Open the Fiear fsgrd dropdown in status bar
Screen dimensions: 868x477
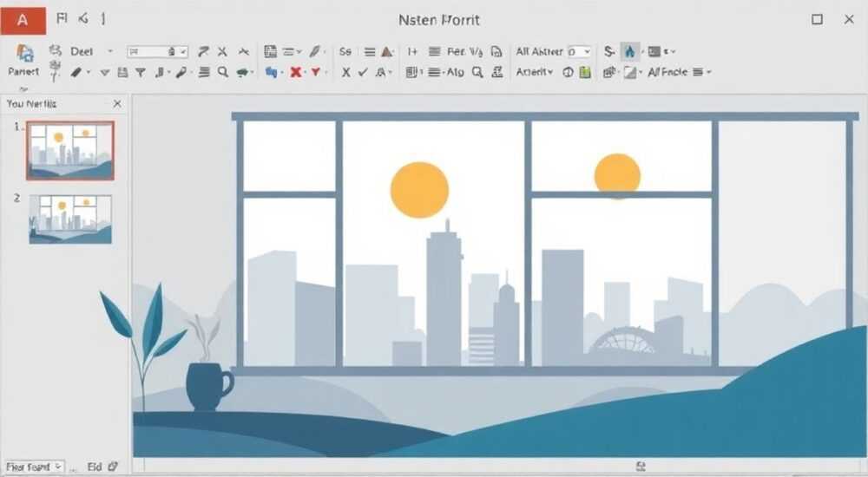point(35,467)
